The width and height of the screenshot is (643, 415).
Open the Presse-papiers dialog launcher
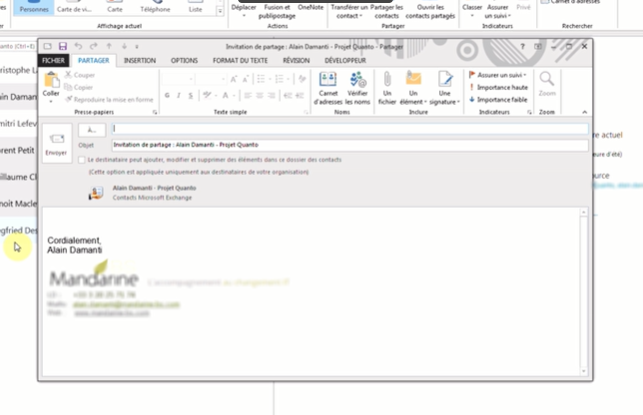coord(155,112)
